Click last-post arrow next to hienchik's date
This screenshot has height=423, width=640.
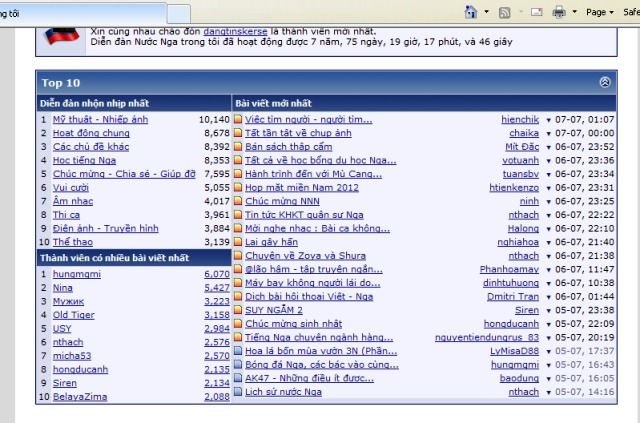coord(548,119)
